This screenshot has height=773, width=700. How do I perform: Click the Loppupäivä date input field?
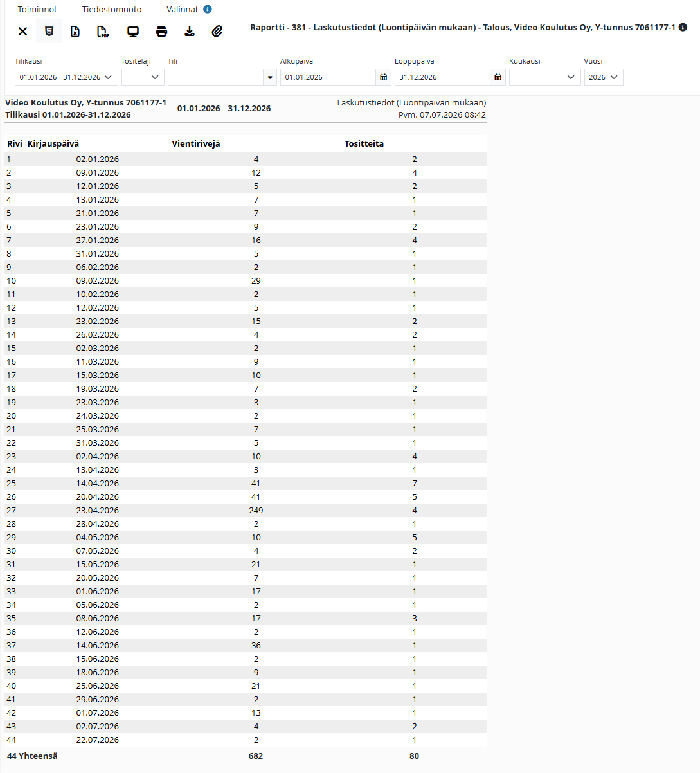(x=442, y=77)
